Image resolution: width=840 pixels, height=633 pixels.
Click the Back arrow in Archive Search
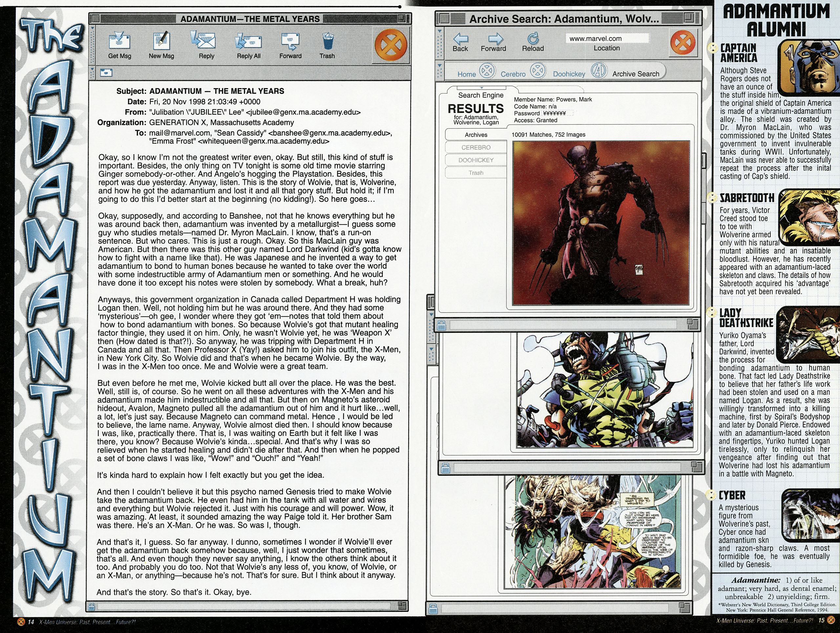point(460,38)
